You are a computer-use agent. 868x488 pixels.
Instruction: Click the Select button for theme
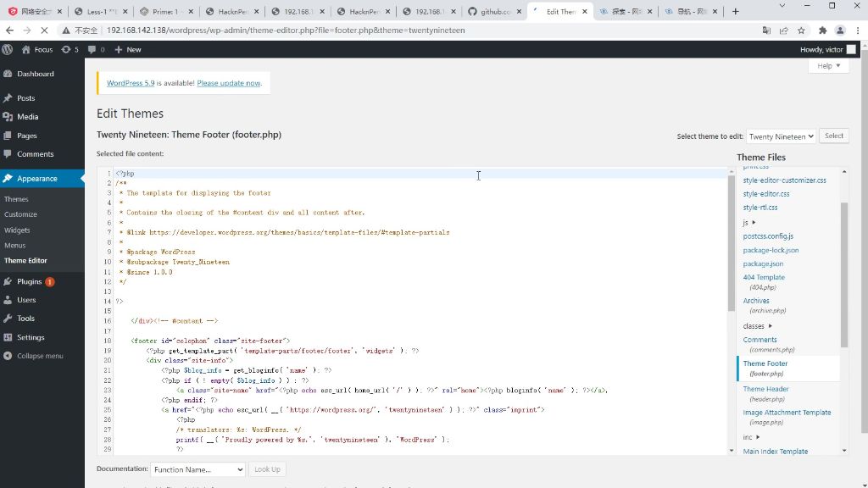[834, 136]
